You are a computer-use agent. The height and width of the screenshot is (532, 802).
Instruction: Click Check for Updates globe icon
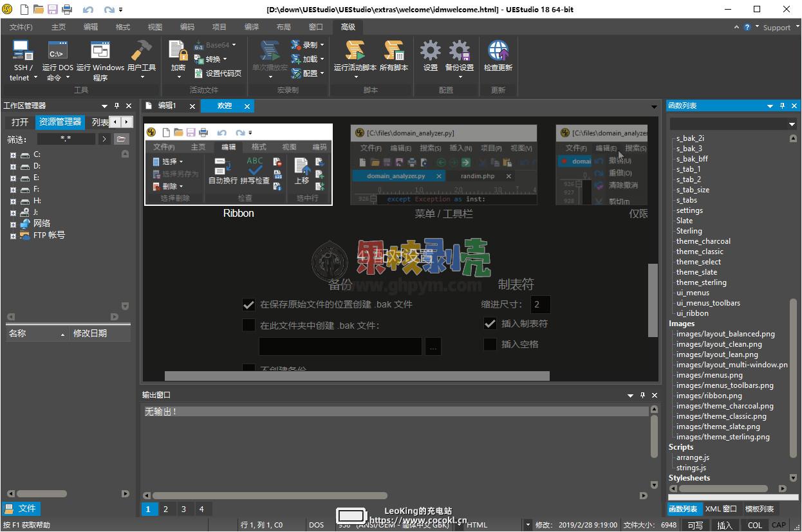click(498, 51)
